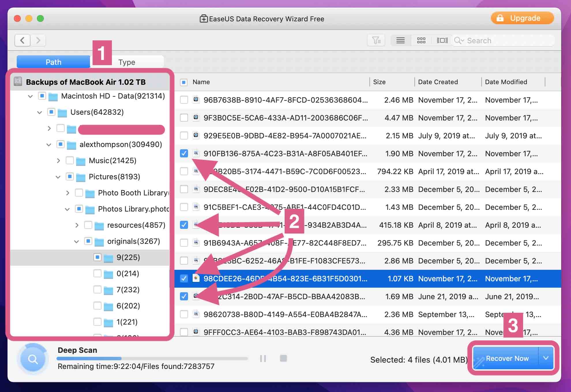Click file icon of 98620738-B80D row
Screen dimensions: 571x392
pos(196,314)
